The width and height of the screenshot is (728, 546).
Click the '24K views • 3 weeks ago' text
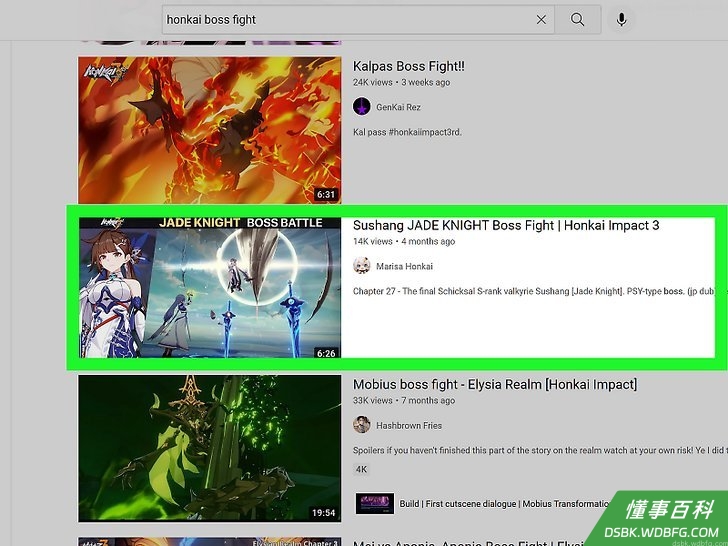pyautogui.click(x=401, y=83)
